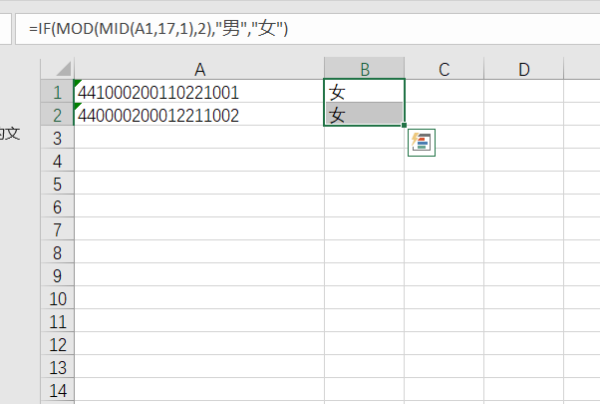The height and width of the screenshot is (404, 600).
Task: Open the Quick Analysis icon below B2
Action: tap(421, 143)
